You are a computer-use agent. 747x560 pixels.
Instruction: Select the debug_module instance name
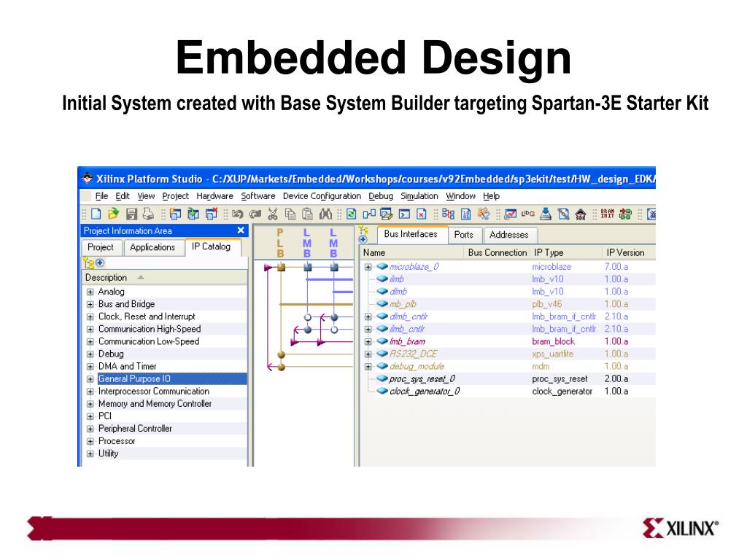pyautogui.click(x=417, y=366)
